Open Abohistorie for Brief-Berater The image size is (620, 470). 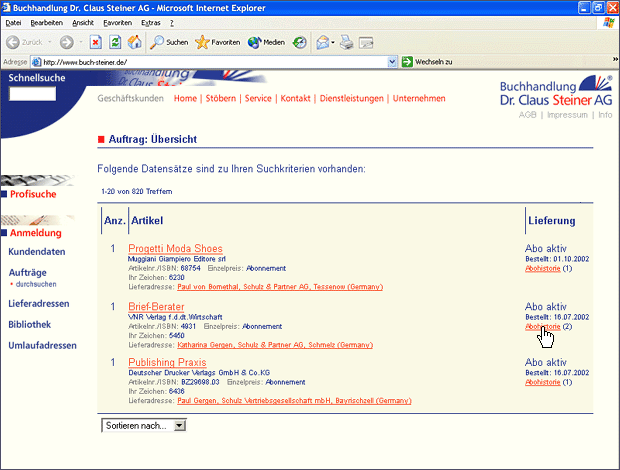point(542,327)
